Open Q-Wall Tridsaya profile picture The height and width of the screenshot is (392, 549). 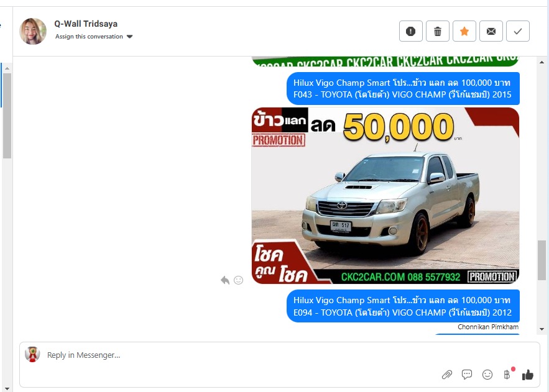click(x=33, y=32)
